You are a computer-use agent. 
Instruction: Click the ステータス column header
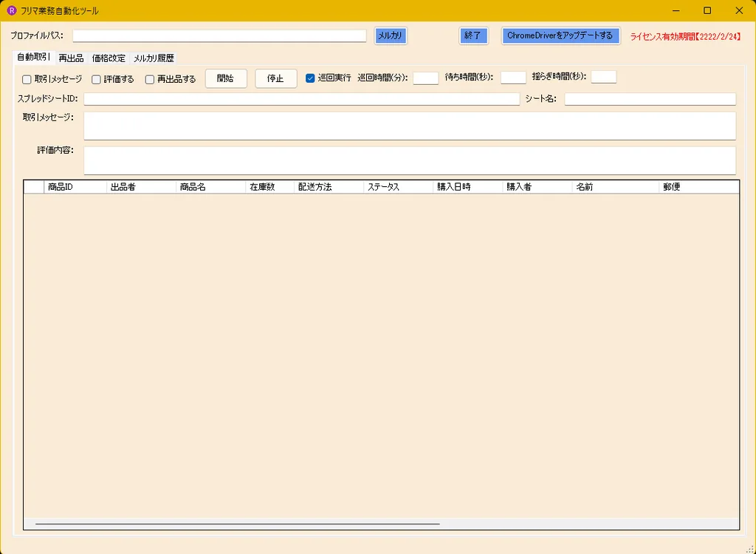pos(398,187)
